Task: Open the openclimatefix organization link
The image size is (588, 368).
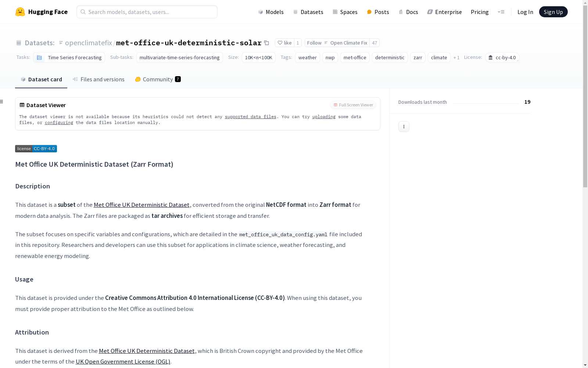Action: [89, 43]
